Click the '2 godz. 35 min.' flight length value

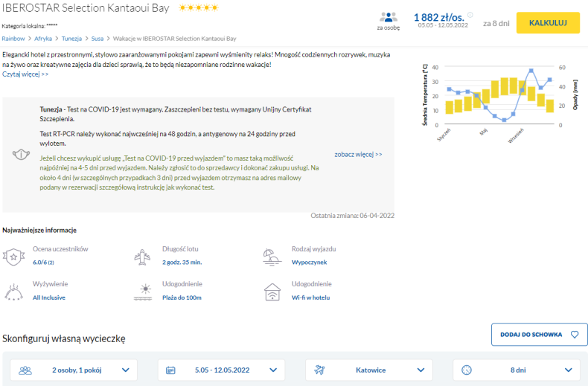click(182, 263)
